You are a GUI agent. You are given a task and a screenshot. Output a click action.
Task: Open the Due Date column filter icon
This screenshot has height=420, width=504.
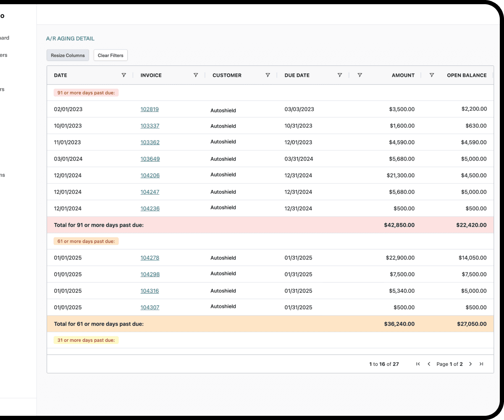point(340,75)
